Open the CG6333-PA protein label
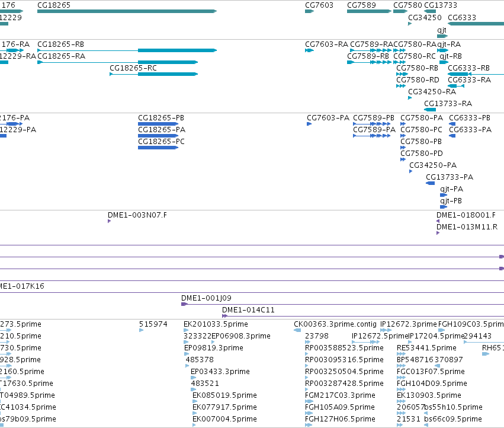Viewport: 504px width, 428px height. click(x=470, y=130)
